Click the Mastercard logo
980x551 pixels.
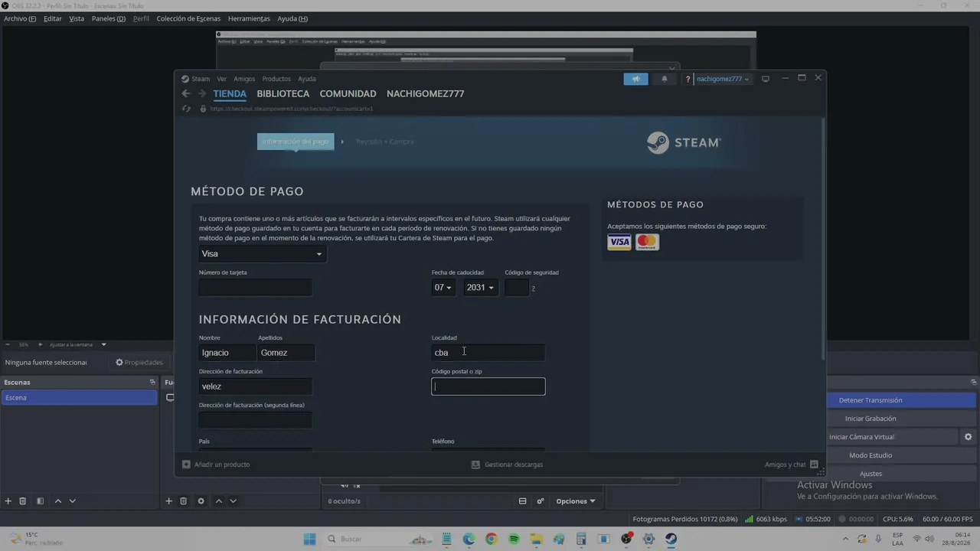pos(647,243)
